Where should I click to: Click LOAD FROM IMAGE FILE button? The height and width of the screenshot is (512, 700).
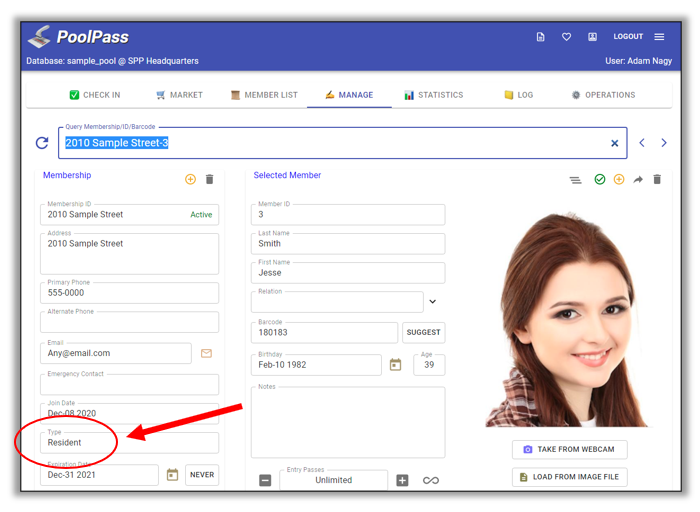(570, 477)
